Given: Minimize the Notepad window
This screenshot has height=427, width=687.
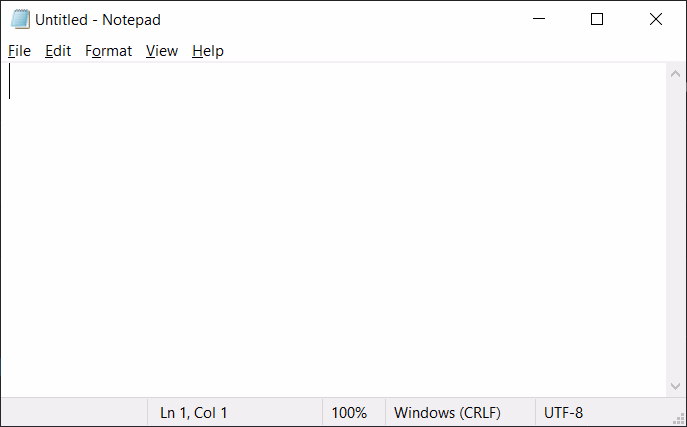Looking at the screenshot, I should [539, 19].
